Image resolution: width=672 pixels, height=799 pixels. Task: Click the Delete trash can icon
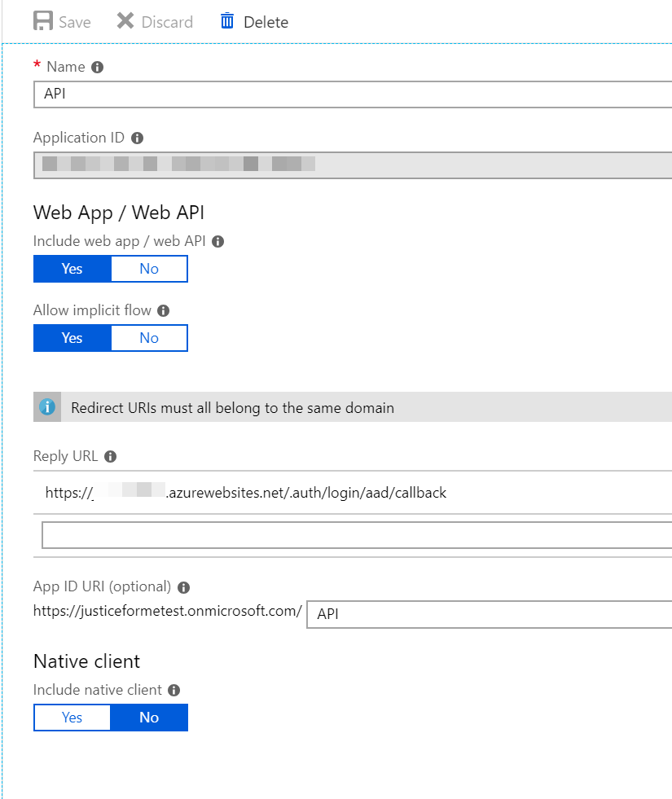coord(227,21)
